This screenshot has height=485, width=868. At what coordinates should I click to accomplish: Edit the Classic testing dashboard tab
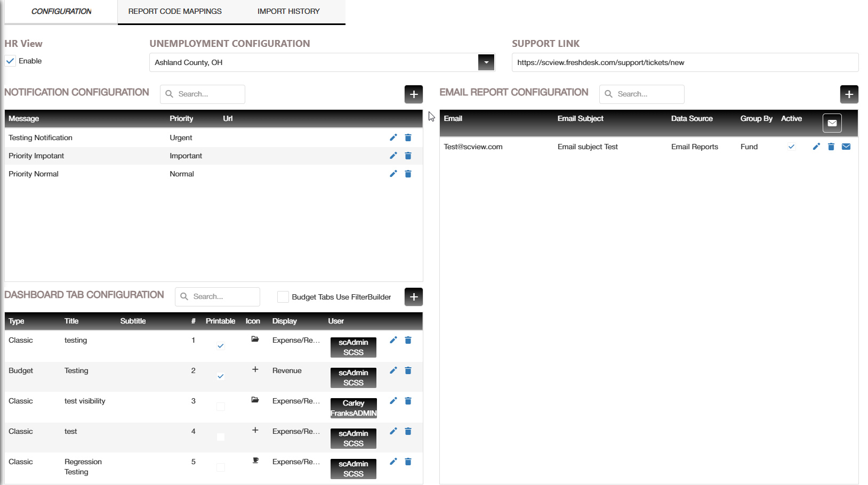coord(393,340)
